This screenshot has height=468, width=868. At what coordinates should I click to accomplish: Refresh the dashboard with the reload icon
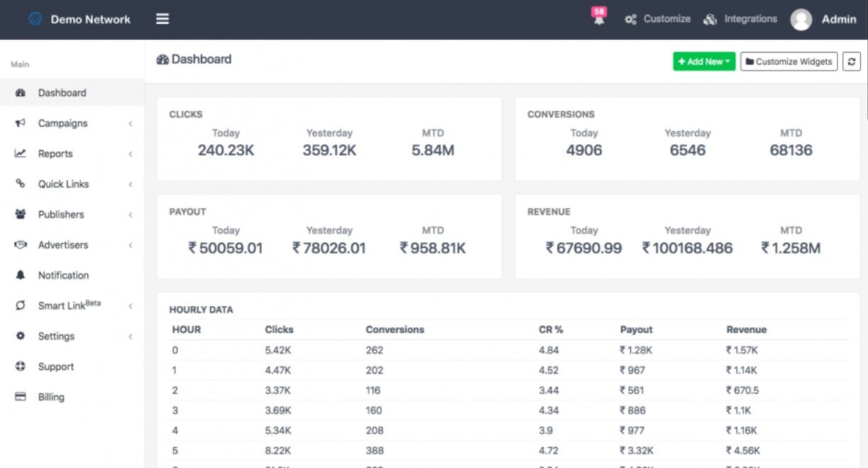(851, 61)
